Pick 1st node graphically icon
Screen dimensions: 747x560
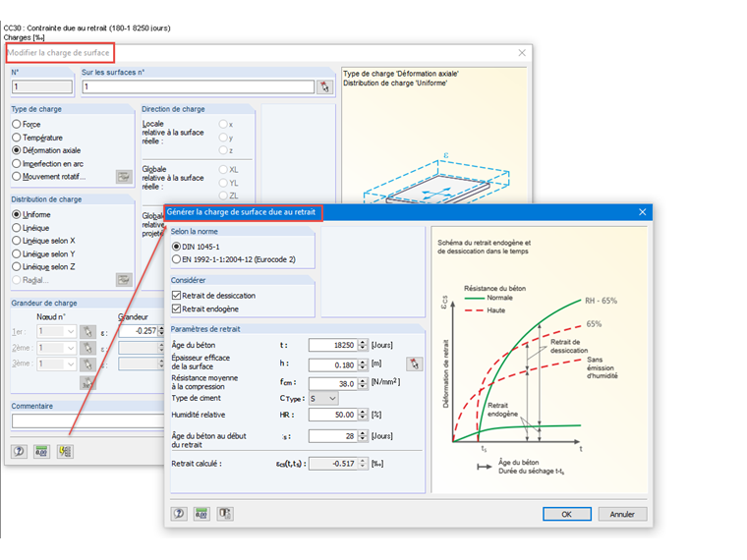tap(87, 332)
